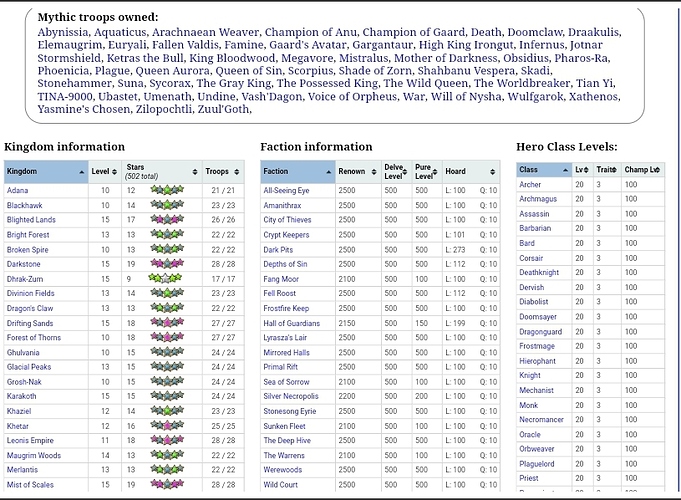Sort table by Kingdom column header
This screenshot has width=681, height=500.
(x=46, y=172)
